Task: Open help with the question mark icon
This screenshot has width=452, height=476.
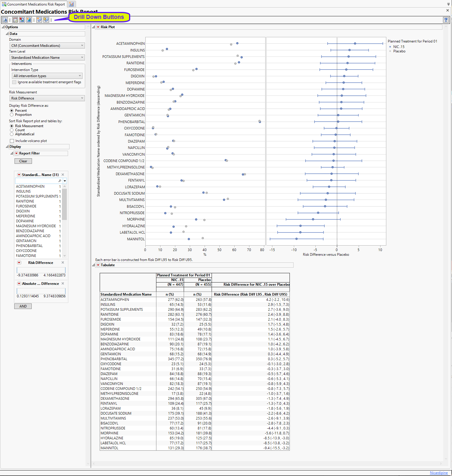Action: pos(446,20)
